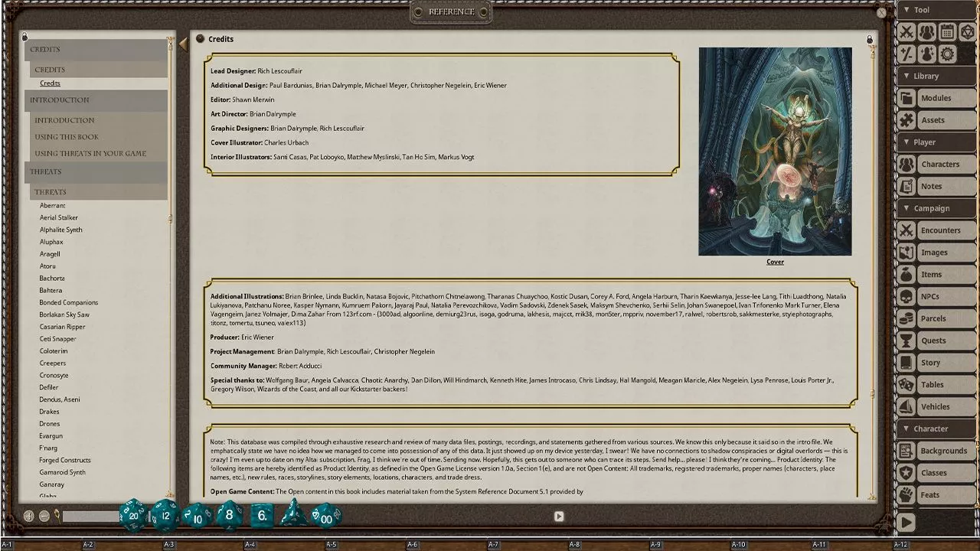The width and height of the screenshot is (980, 551).
Task: Click the A-5 hotkey slot
Action: tap(331, 544)
